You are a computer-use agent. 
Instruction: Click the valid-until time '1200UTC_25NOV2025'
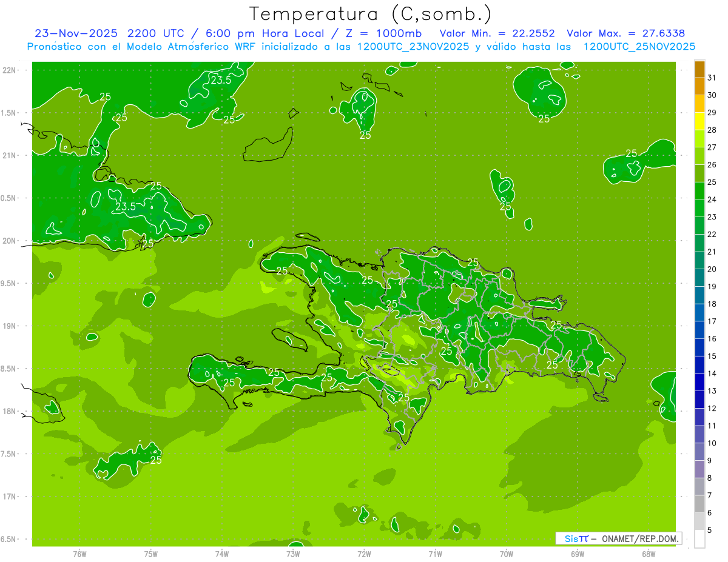click(x=639, y=47)
